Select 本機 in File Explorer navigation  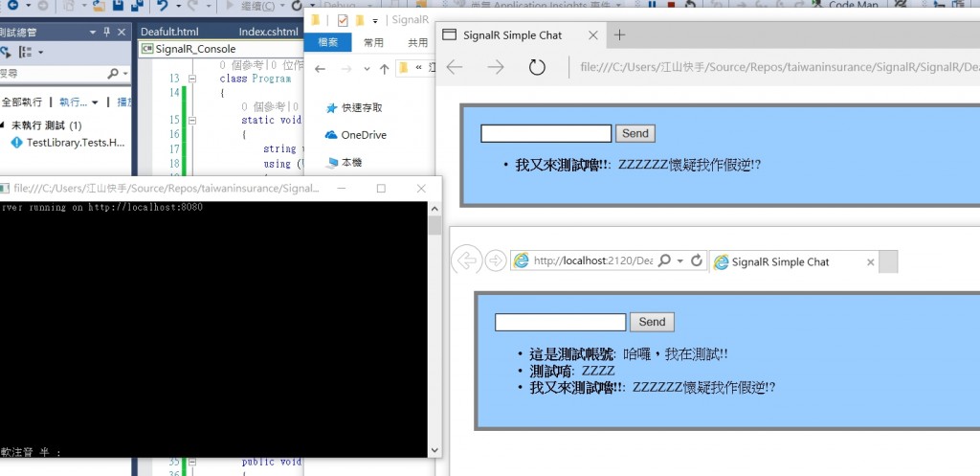(344, 162)
